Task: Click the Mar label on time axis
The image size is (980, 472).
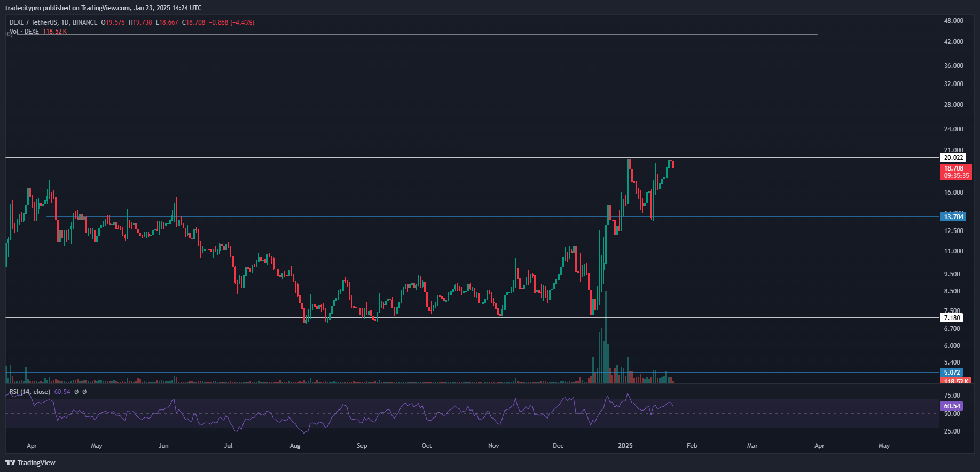Action: click(752, 446)
